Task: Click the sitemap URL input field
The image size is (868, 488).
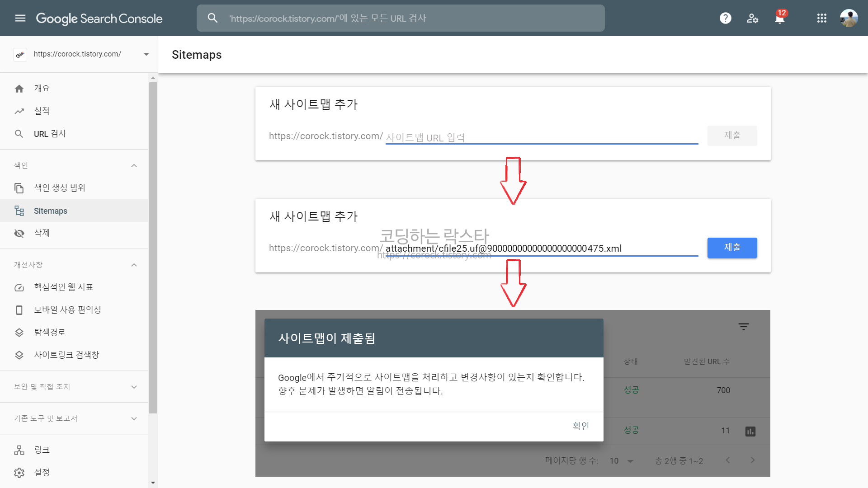Action: tap(541, 137)
